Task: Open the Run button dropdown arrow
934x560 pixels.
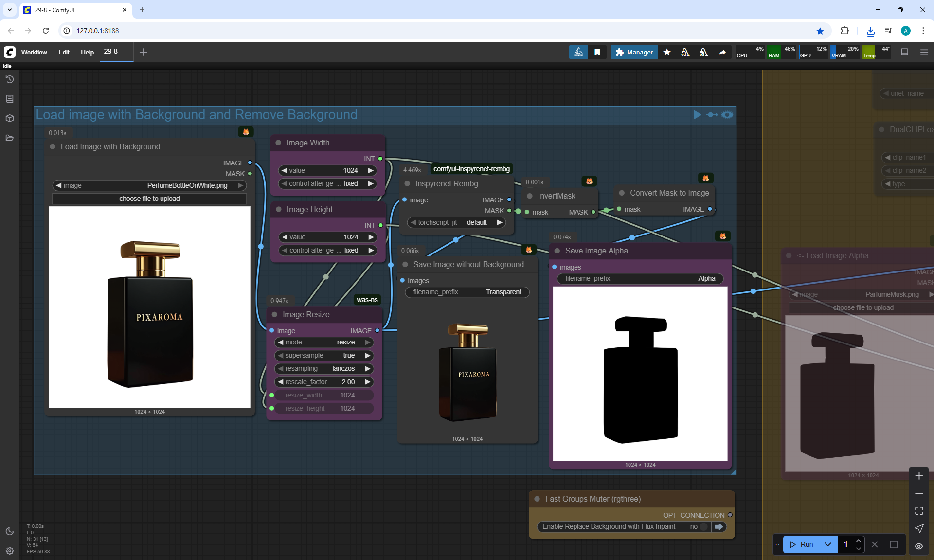Action: tap(828, 544)
